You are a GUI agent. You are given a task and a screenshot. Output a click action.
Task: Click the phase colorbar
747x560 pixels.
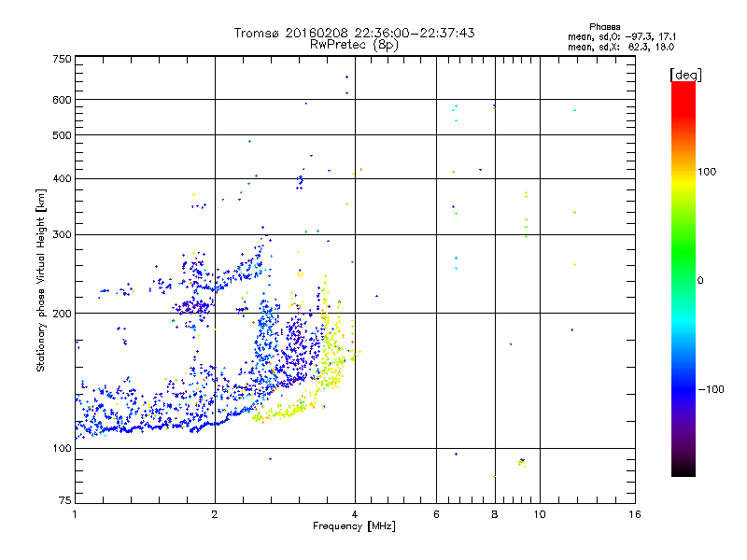[684, 278]
